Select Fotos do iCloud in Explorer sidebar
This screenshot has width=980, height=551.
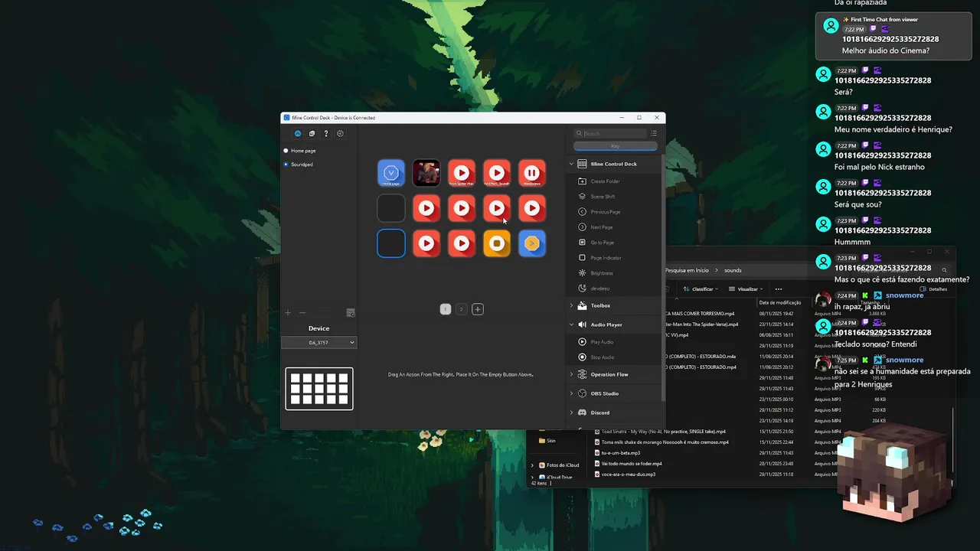click(559, 465)
